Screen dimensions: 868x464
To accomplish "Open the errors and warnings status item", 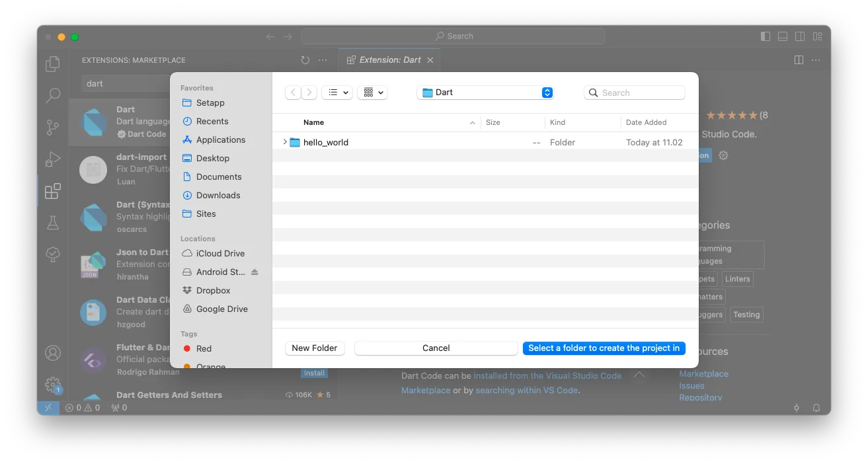I will (83, 408).
